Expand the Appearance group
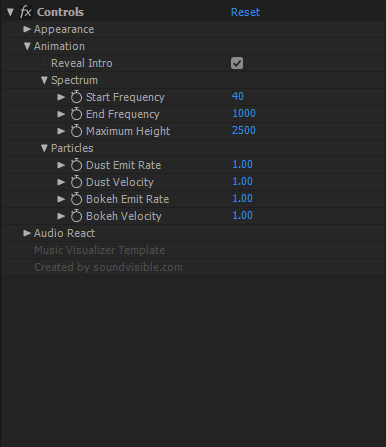This screenshot has height=447, width=386. [x=27, y=29]
